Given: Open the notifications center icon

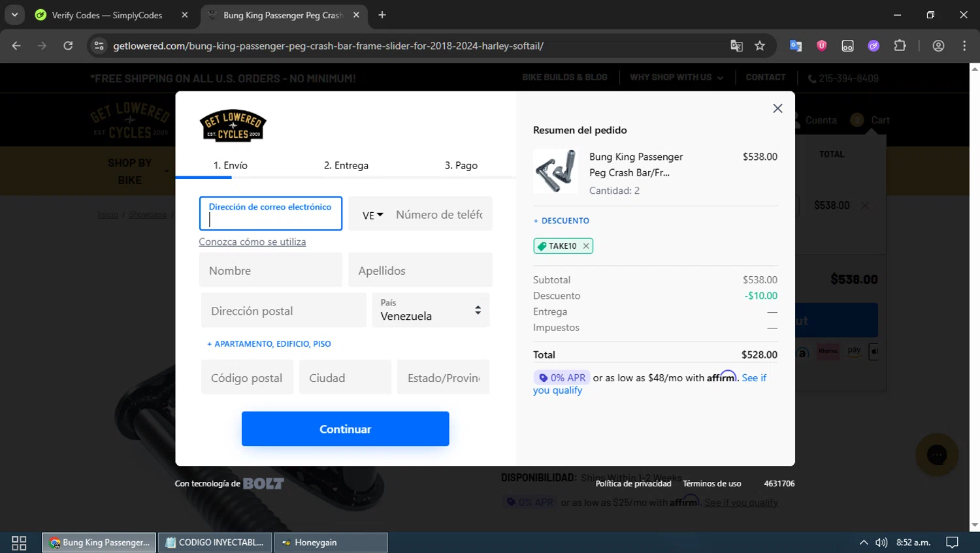Looking at the screenshot, I should (x=952, y=543).
